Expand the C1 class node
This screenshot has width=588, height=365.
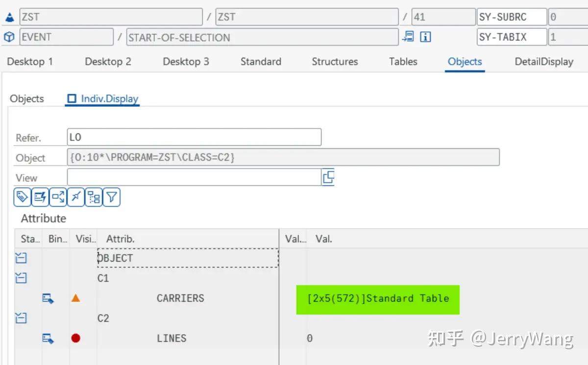(x=20, y=278)
